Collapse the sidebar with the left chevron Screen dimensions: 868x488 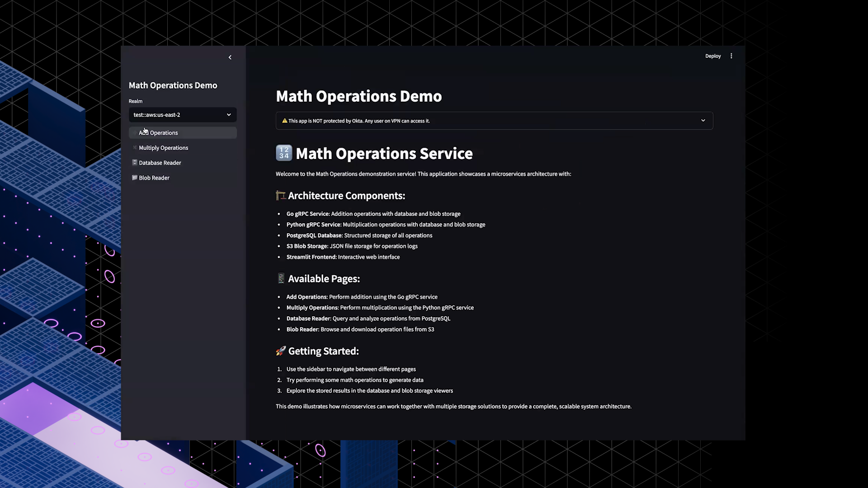pos(230,57)
